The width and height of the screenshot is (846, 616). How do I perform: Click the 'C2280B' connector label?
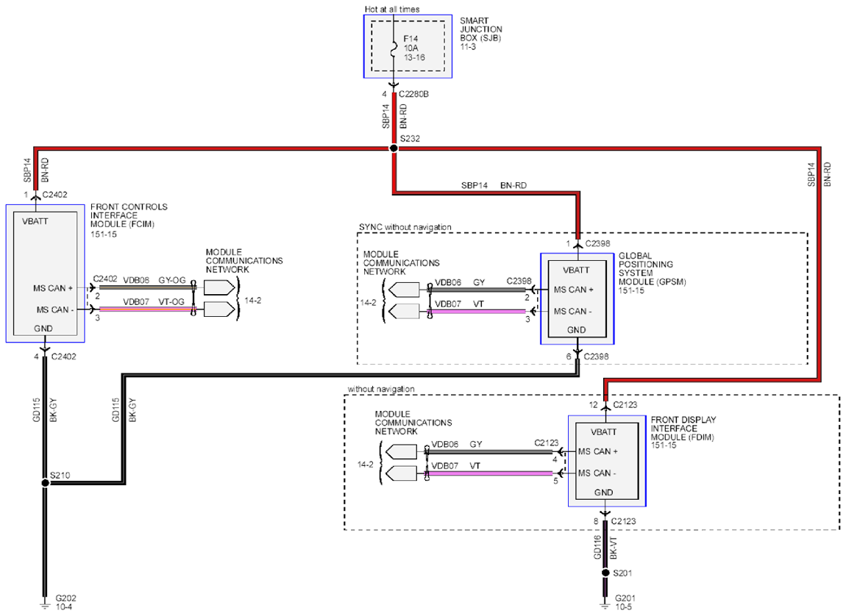pyautogui.click(x=414, y=94)
